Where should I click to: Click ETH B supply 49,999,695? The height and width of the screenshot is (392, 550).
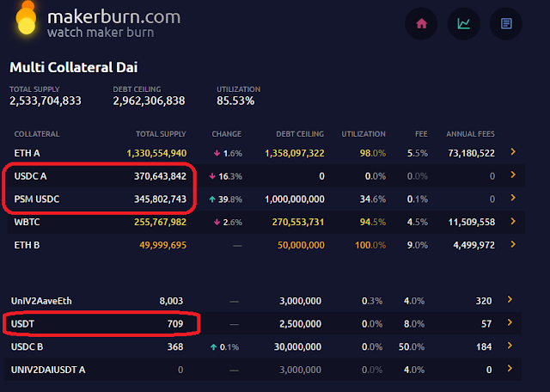point(163,245)
